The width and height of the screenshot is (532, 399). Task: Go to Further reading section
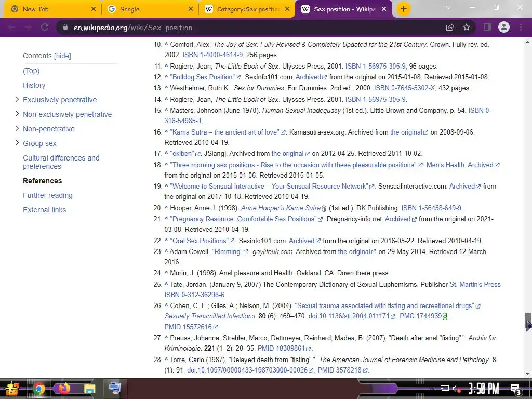pyautogui.click(x=47, y=195)
